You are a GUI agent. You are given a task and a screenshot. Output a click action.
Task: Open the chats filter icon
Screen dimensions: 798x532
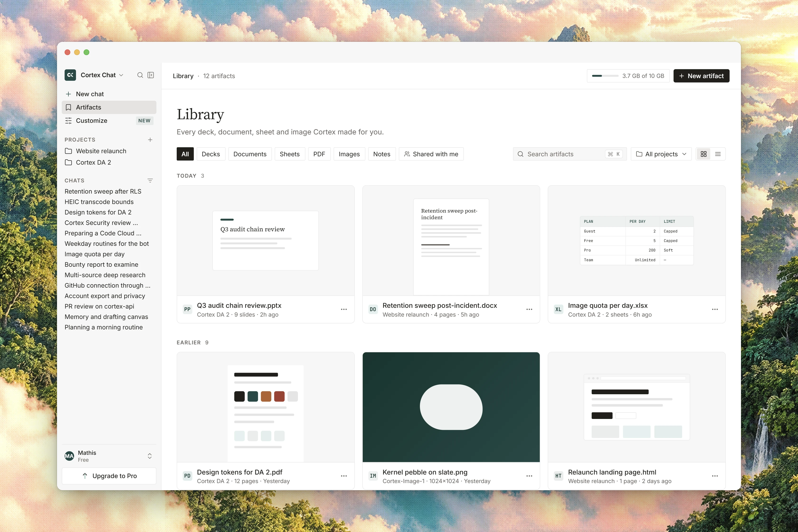150,180
